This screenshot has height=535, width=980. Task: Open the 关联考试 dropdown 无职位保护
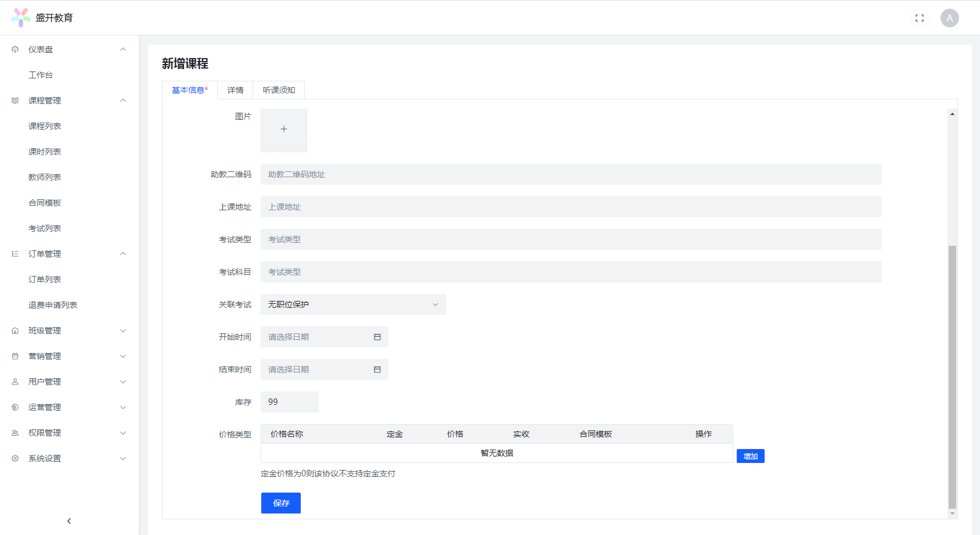(354, 304)
